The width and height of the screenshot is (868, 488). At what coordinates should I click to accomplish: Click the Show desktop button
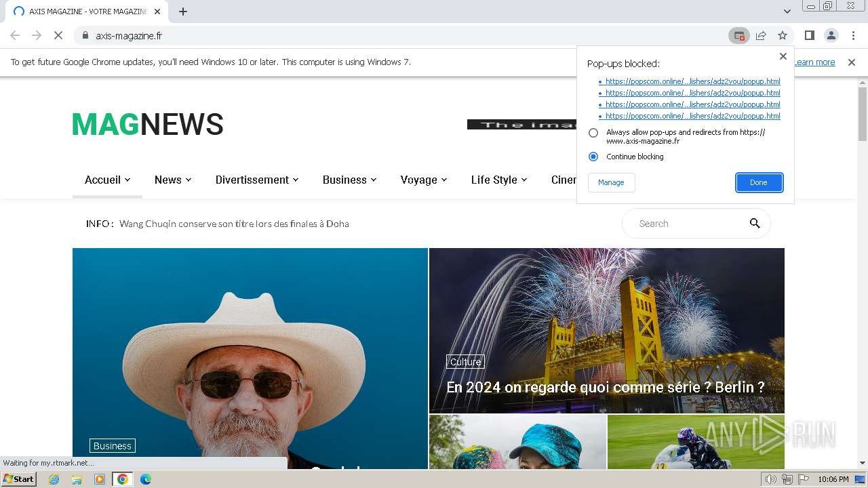861,479
